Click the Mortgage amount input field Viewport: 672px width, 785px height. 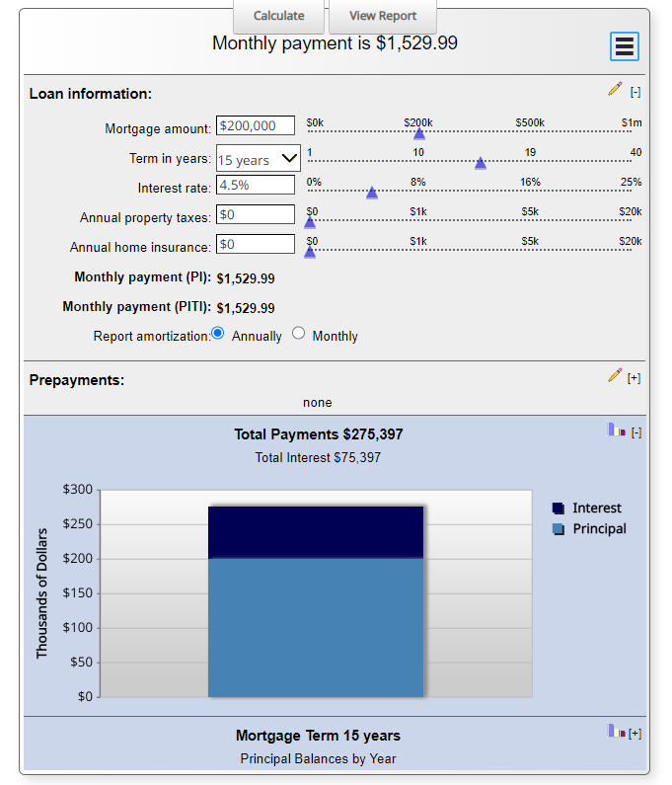(256, 126)
